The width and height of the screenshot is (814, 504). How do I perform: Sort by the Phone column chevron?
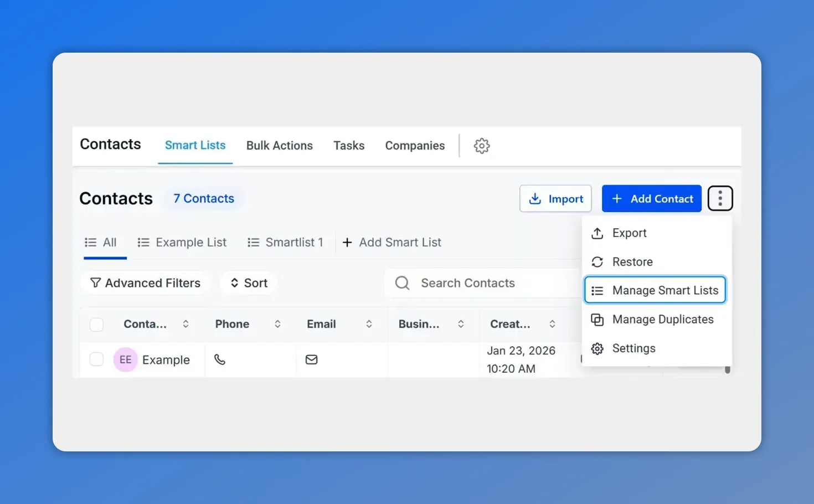[x=277, y=324]
